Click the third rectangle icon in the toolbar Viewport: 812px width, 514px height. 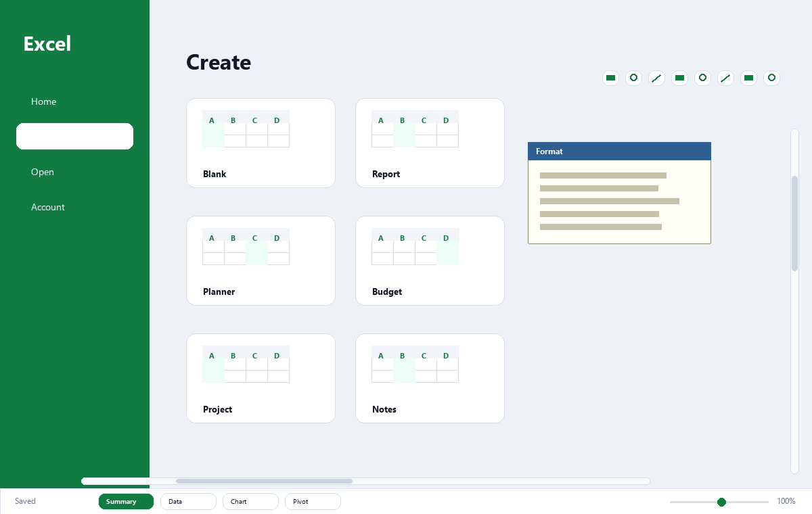click(748, 78)
